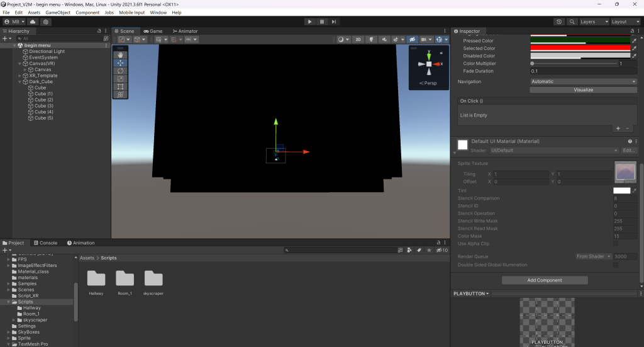Click the red X axis cone on gizmo

pos(438,64)
